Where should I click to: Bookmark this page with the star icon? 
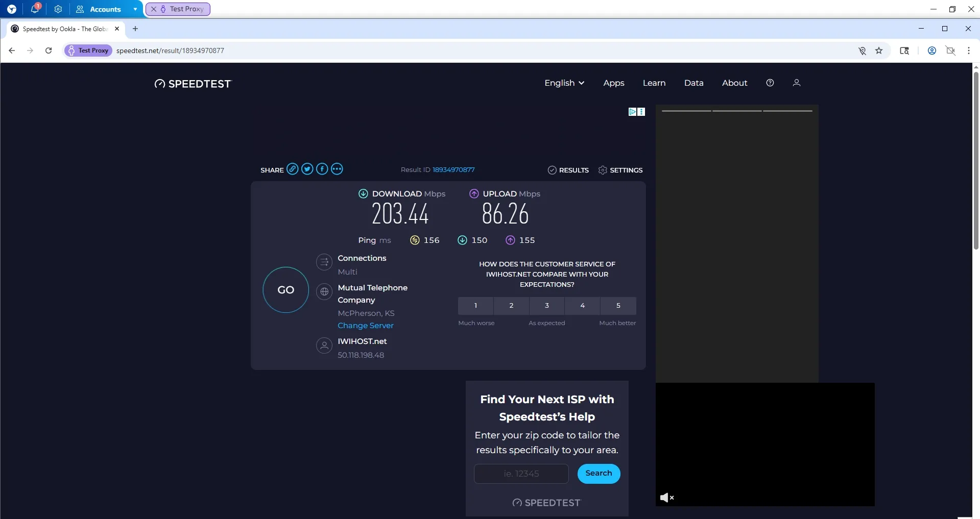[879, 51]
